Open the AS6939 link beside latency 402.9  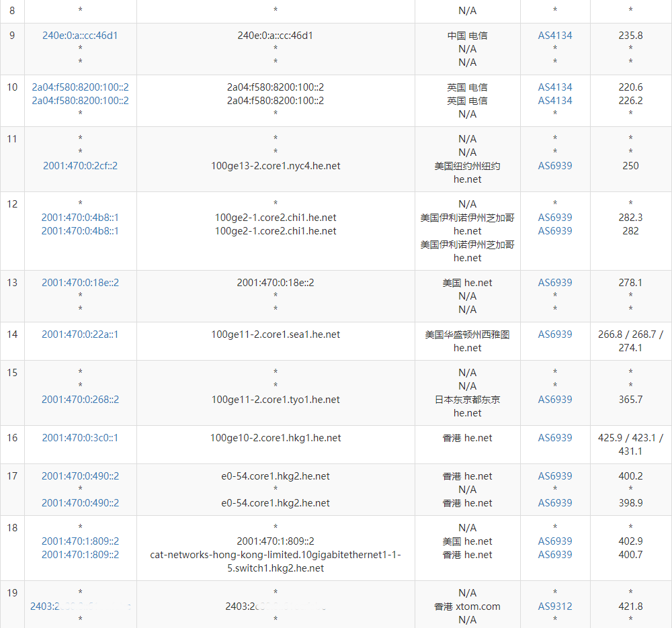(x=555, y=541)
